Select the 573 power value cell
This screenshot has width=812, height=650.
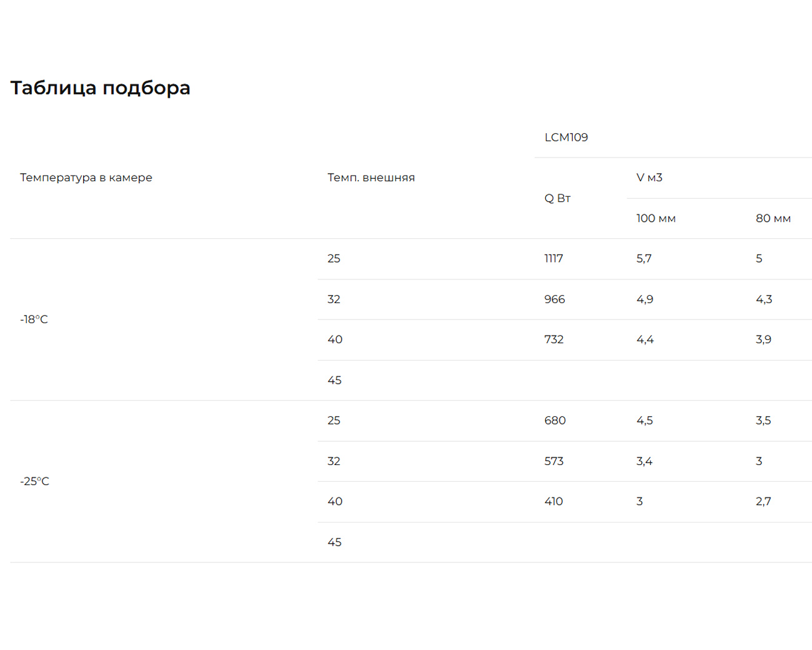click(553, 461)
